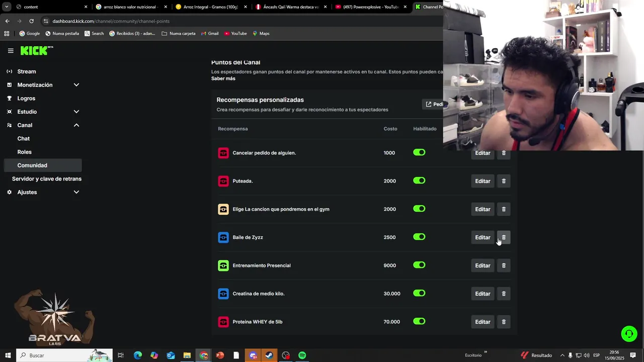Screen dimensions: 644x362
Task: Open the Chrome tab search dropdown
Action: pos(7,7)
